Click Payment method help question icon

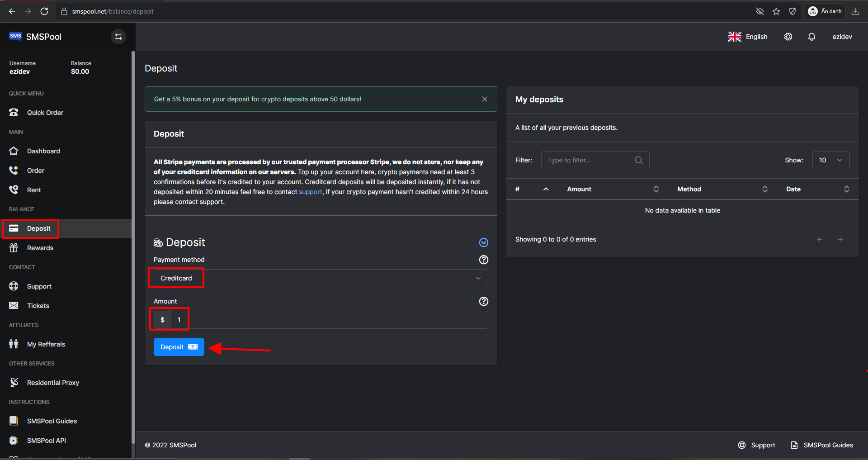coord(483,260)
